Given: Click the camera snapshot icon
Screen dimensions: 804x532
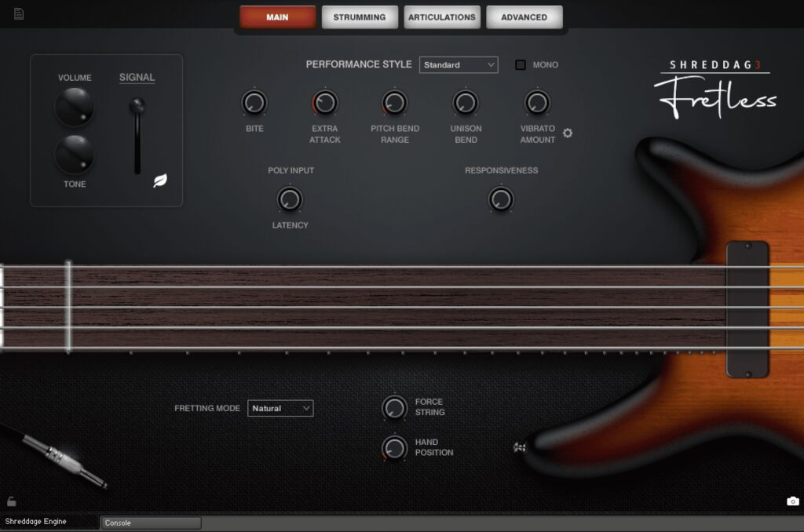Looking at the screenshot, I should pyautogui.click(x=793, y=501).
